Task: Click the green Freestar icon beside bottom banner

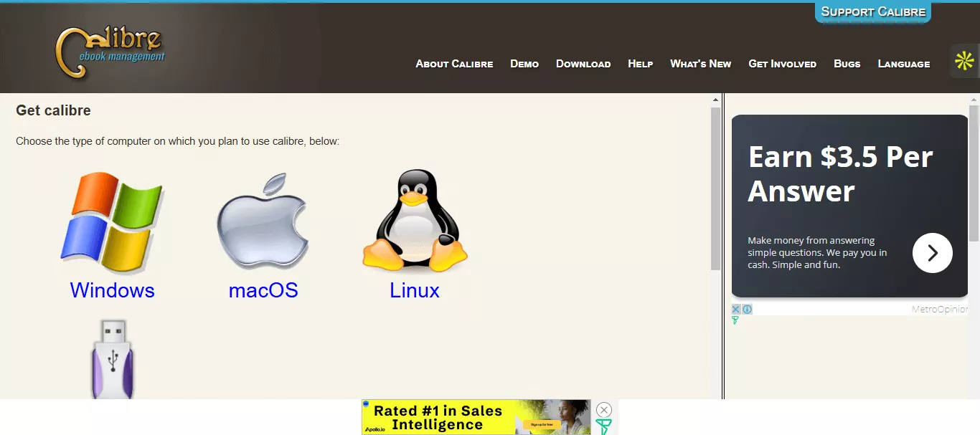Action: (x=604, y=427)
